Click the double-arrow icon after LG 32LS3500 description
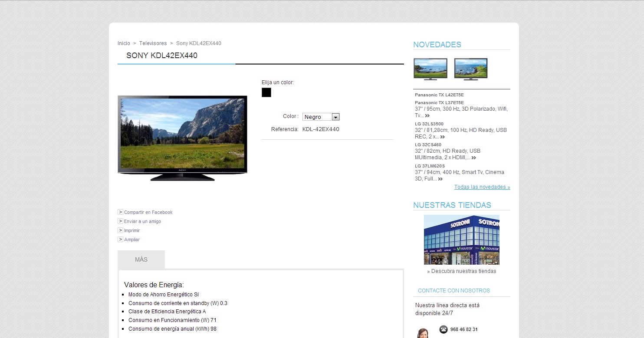 [x=442, y=137]
